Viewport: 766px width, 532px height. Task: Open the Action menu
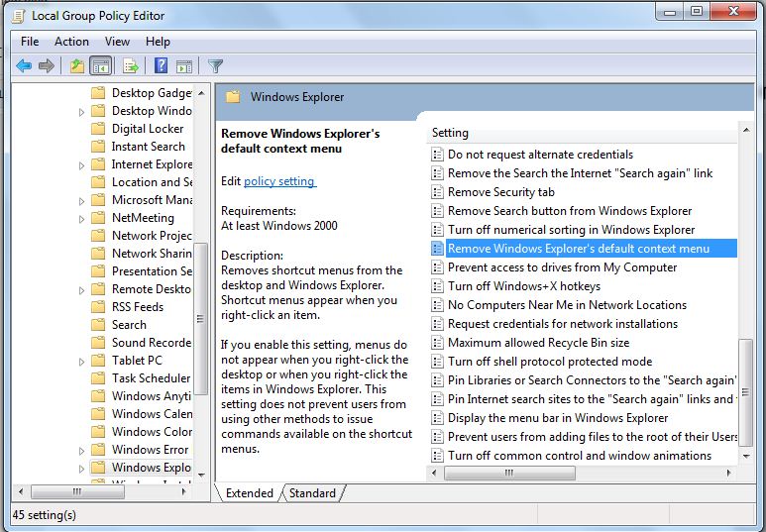tap(71, 42)
